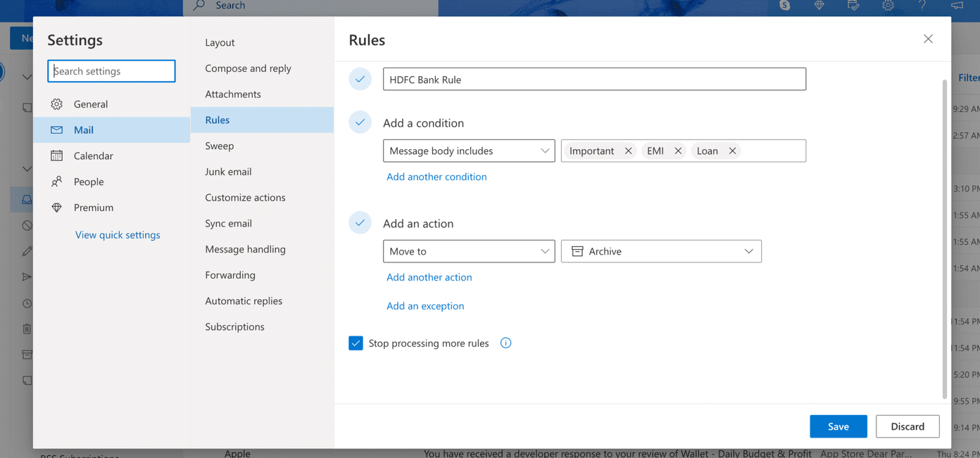
Task: Open help question mark in header
Action: (x=922, y=6)
